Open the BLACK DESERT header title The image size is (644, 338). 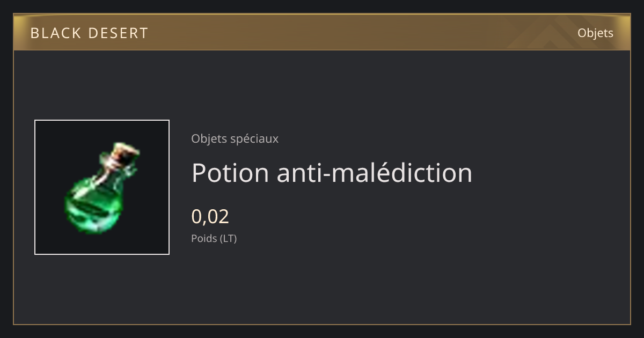89,33
